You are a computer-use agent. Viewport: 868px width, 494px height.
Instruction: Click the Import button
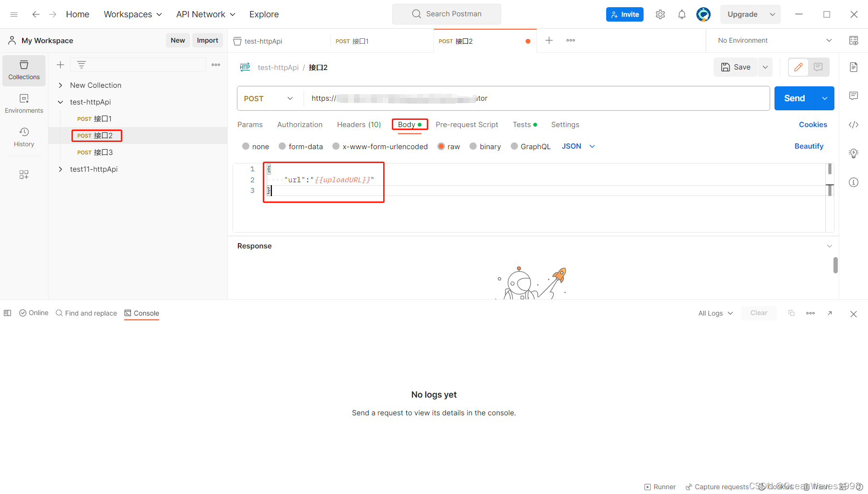coord(208,40)
